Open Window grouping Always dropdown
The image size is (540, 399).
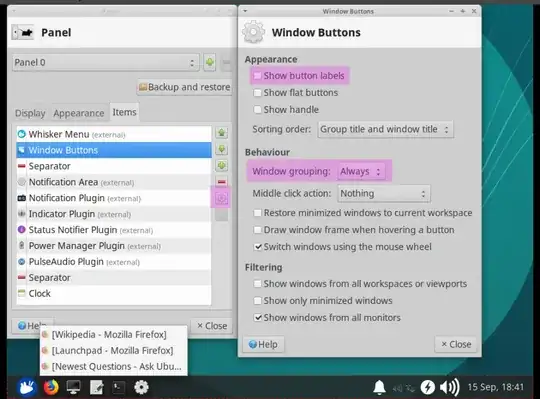[361, 171]
